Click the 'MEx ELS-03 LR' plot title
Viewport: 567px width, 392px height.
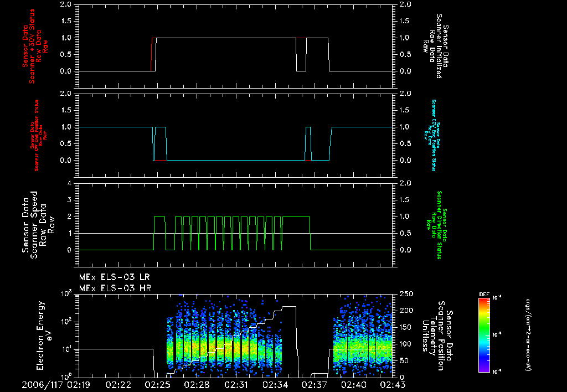[114, 277]
